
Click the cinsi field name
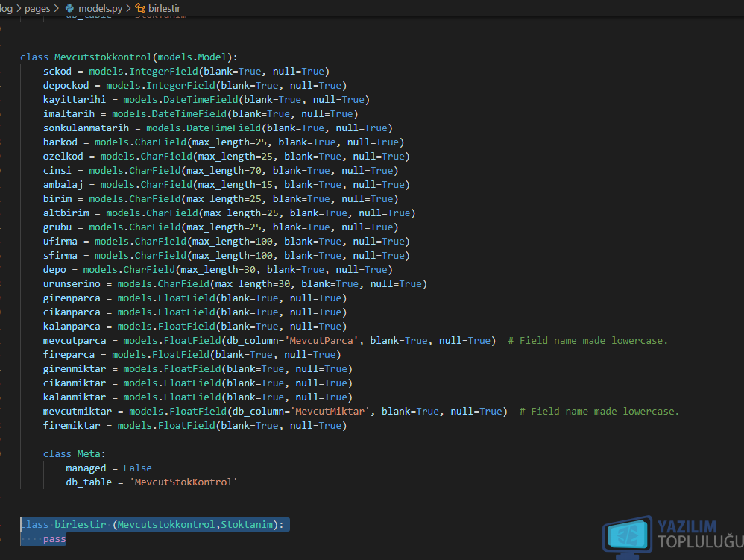(57, 171)
